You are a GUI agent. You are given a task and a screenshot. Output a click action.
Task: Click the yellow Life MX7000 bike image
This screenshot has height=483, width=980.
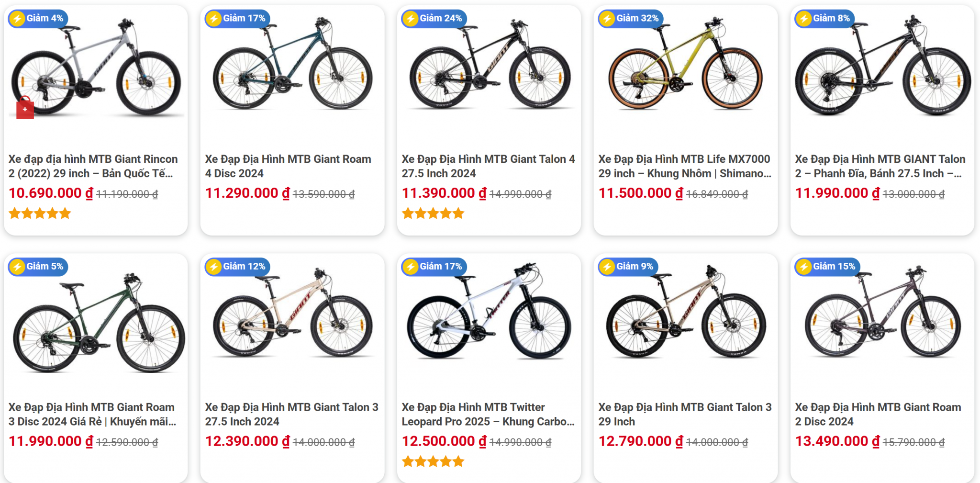[685, 67]
